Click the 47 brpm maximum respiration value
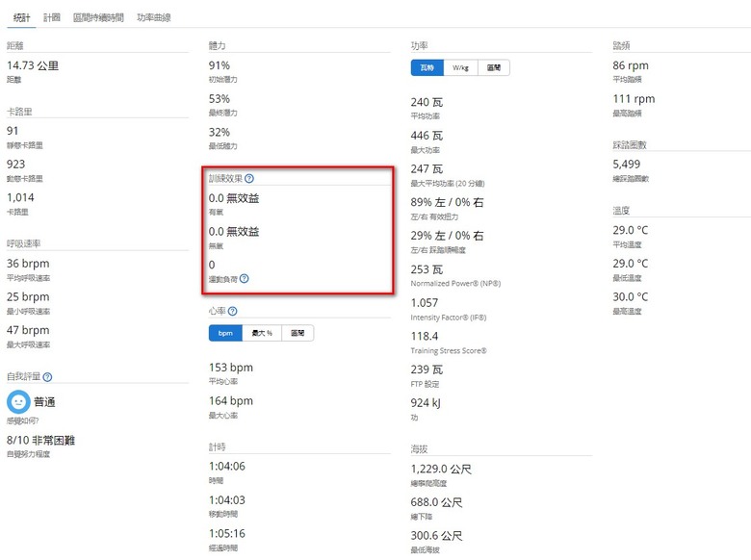This screenshot has height=560, width=751. tap(28, 330)
